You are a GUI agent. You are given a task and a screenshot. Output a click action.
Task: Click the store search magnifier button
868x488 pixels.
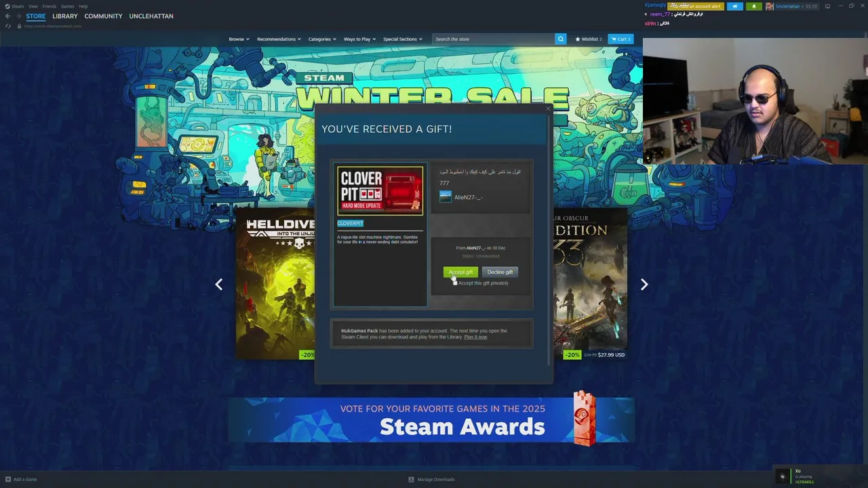(x=561, y=39)
